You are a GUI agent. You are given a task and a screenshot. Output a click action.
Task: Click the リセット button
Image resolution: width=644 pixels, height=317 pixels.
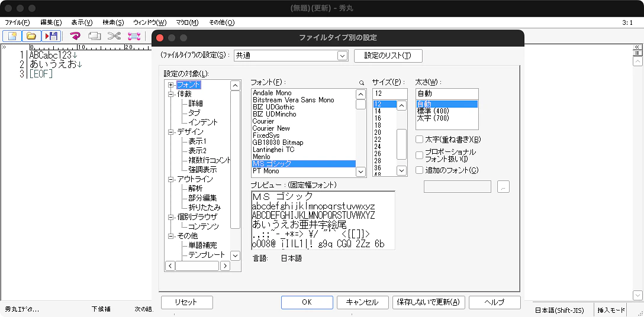[x=187, y=302]
